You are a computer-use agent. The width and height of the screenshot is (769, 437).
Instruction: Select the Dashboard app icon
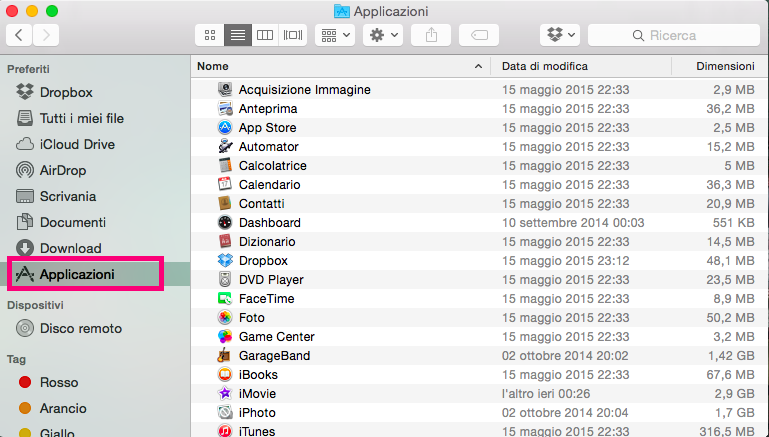click(225, 222)
